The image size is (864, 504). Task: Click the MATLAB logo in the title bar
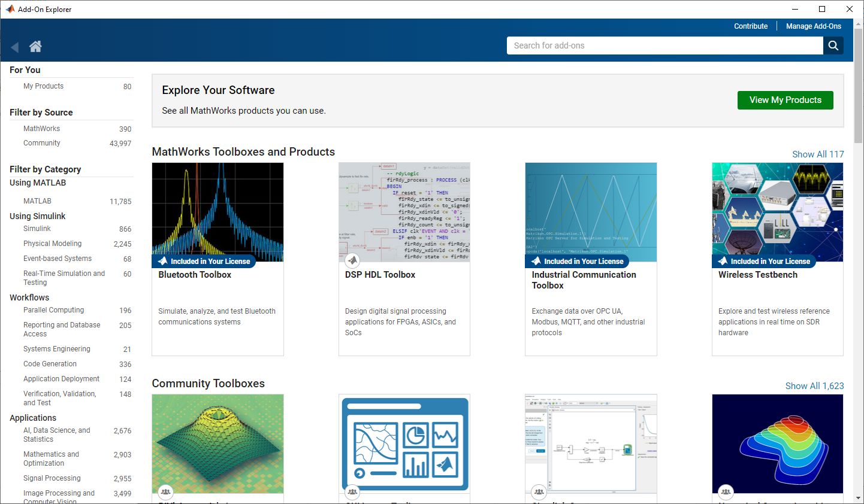[10, 9]
